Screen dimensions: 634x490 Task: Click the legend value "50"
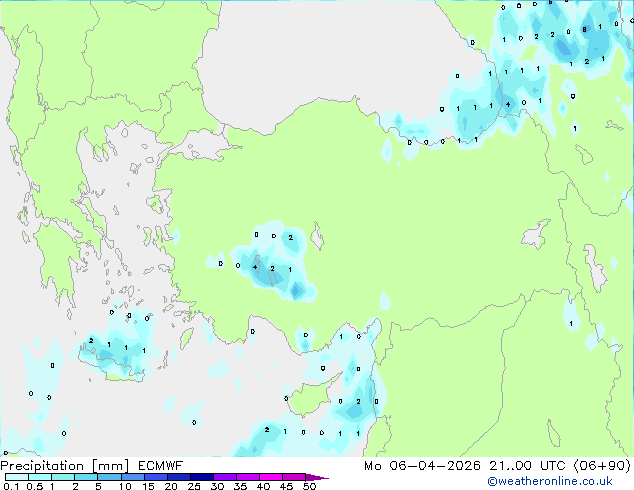point(310,486)
